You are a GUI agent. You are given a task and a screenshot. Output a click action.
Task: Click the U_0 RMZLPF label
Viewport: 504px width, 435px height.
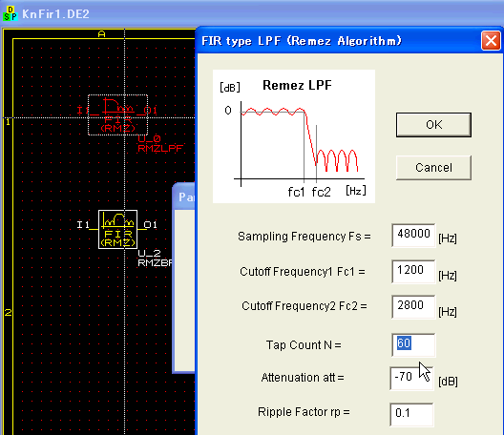coord(160,144)
